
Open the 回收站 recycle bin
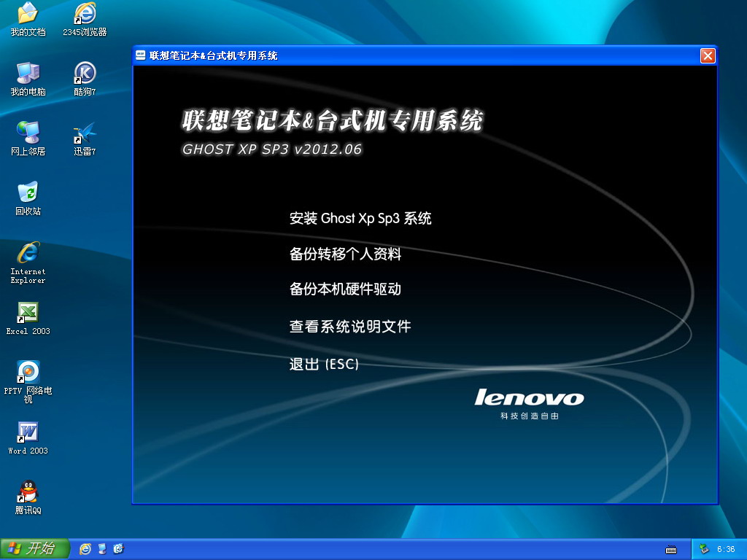click(28, 193)
